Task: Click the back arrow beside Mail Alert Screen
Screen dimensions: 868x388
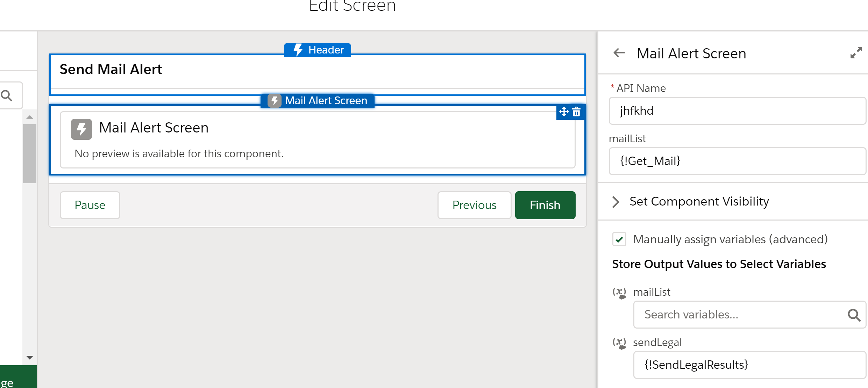Action: pos(619,53)
